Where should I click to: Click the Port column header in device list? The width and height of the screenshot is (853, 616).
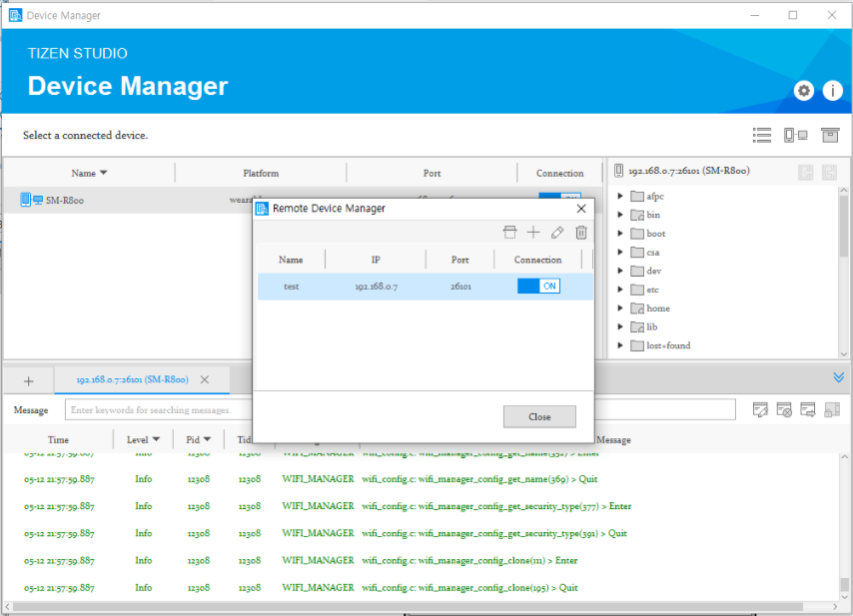(431, 173)
